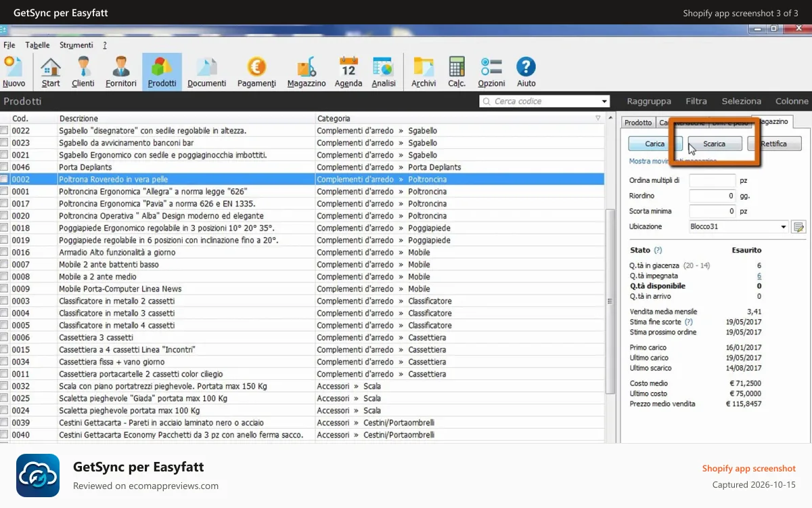Click the Ordina multipli di field
This screenshot has width=812, height=508.
point(712,181)
